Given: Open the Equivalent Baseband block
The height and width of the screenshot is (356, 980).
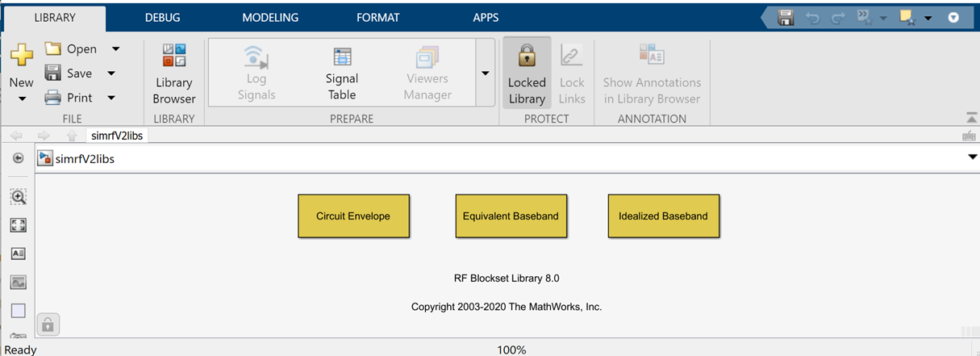Looking at the screenshot, I should tap(511, 216).
